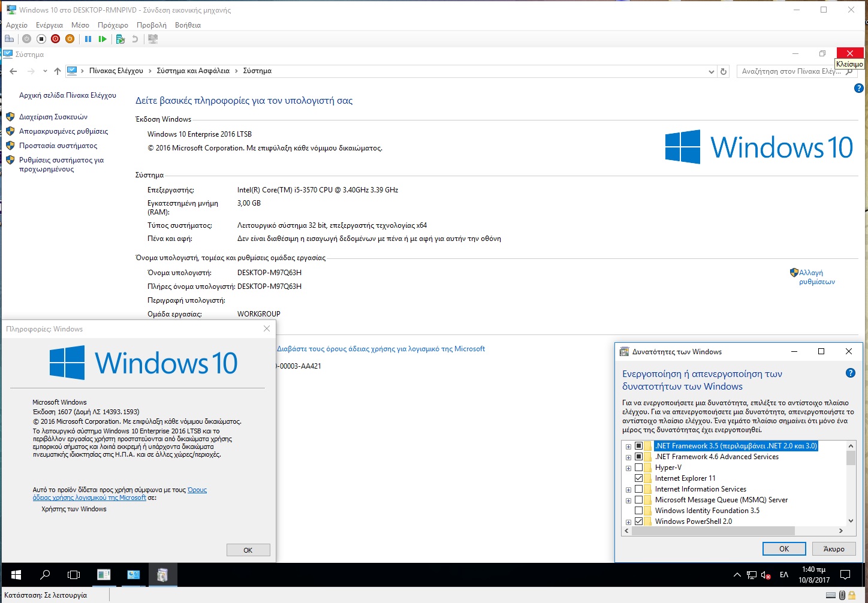Go up one level in Control Panel
868x603 pixels.
coord(57,71)
